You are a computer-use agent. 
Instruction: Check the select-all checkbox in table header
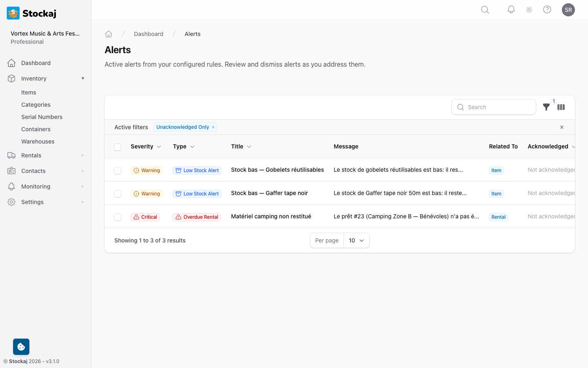click(x=118, y=147)
